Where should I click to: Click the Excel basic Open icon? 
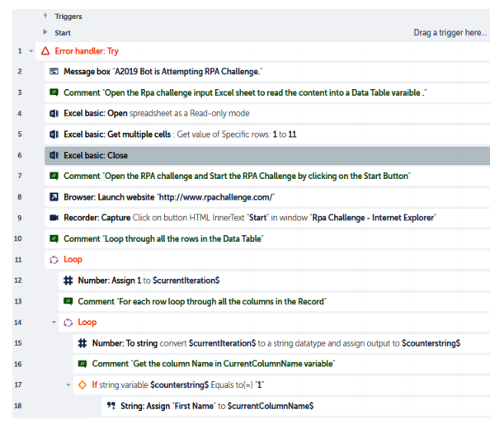[x=54, y=113]
